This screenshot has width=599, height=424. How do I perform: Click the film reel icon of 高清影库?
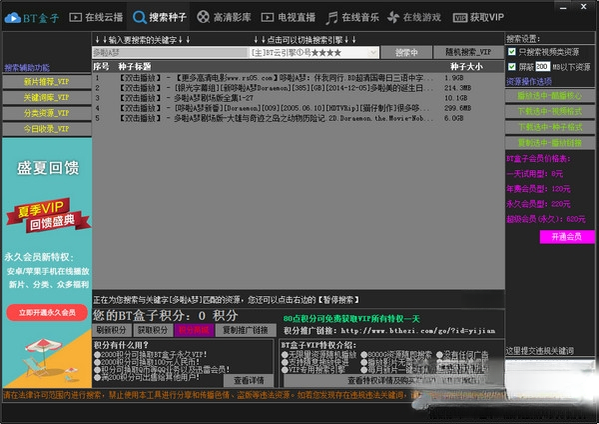tap(203, 17)
